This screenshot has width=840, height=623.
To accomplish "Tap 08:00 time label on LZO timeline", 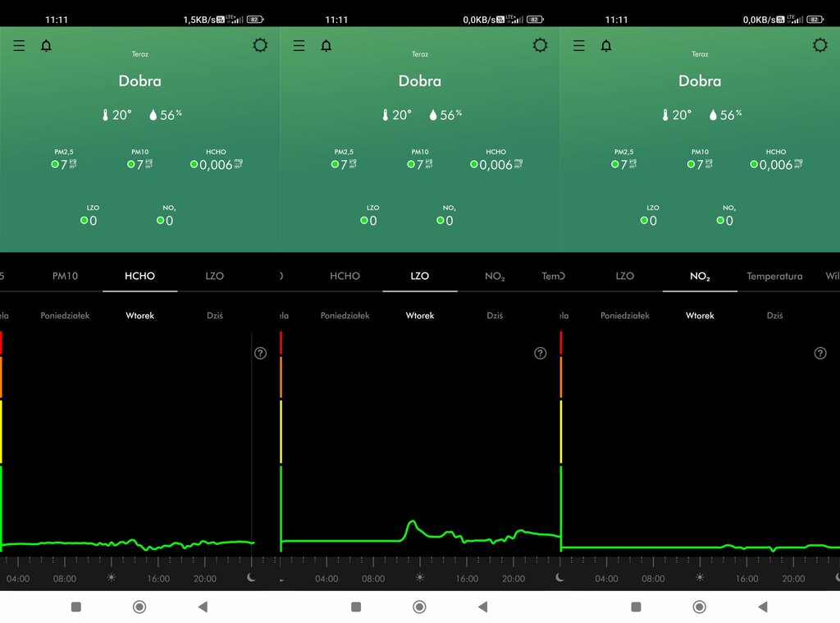I will pos(373,579).
